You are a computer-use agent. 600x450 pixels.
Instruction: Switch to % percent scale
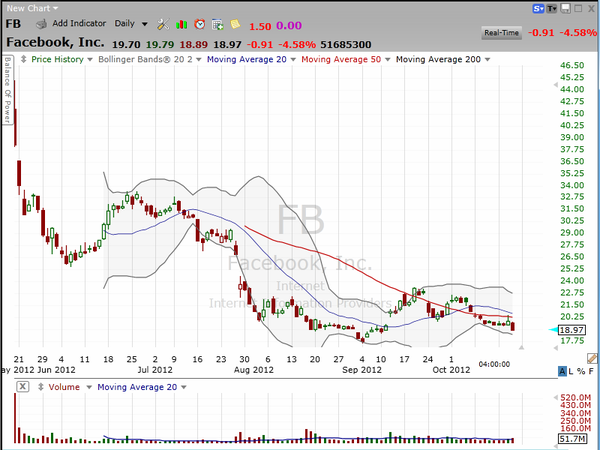(581, 371)
